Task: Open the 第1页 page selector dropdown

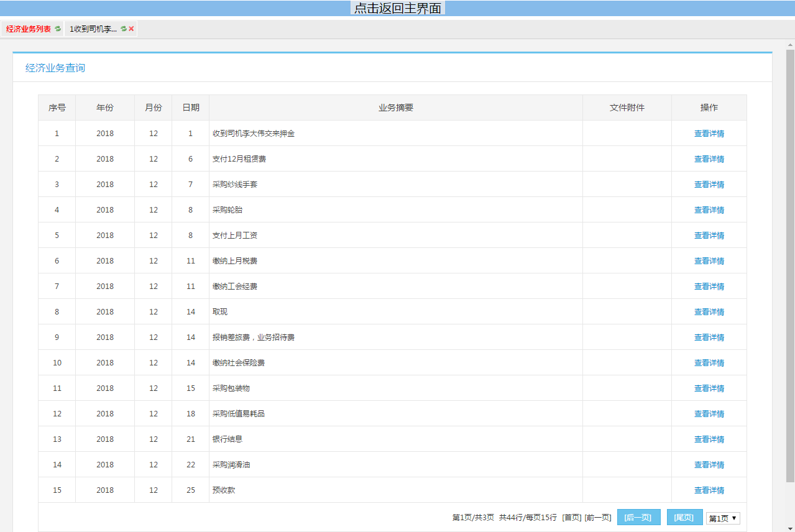Action: (723, 518)
